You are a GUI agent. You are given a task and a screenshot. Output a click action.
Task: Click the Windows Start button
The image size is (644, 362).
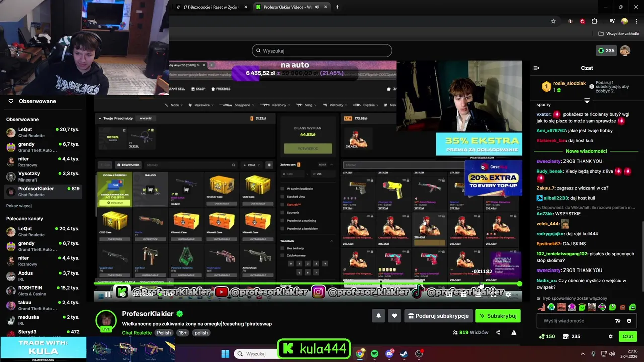point(225,354)
